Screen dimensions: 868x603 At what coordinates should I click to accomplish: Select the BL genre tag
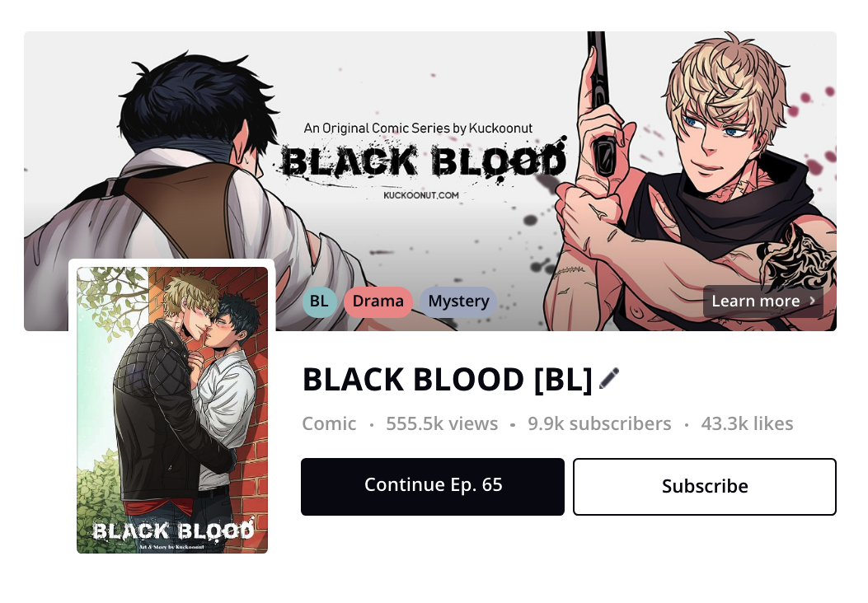tap(319, 301)
